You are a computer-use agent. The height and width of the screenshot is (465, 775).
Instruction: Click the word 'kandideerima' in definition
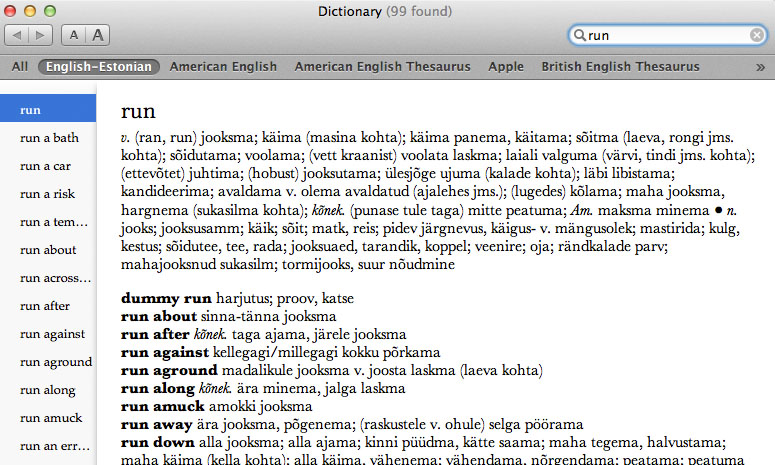(x=167, y=192)
